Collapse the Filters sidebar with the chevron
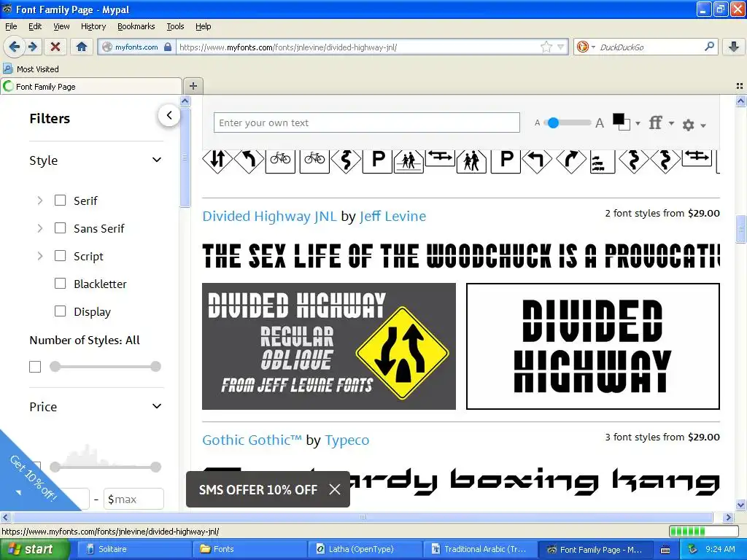The width and height of the screenshot is (747, 560). (x=169, y=115)
